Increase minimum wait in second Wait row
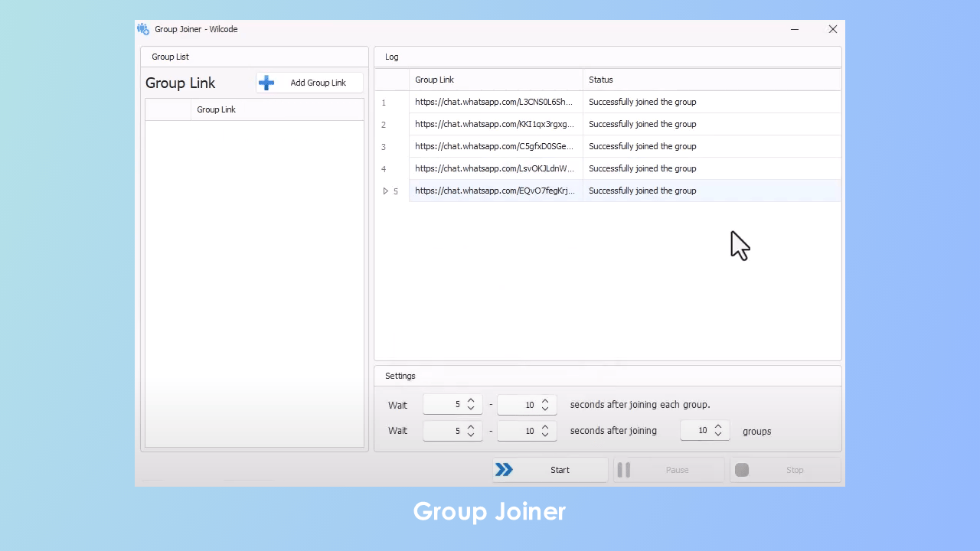 471,426
